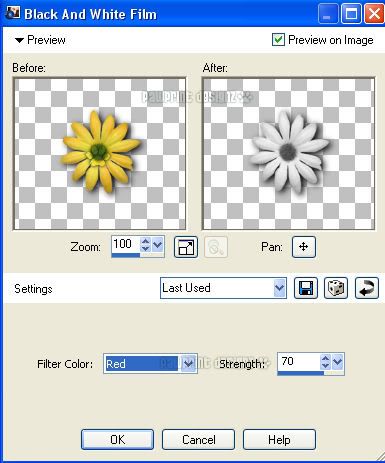The image size is (385, 463).
Task: Minimize the Black And White Film dialog
Action: pyautogui.click(x=327, y=14)
